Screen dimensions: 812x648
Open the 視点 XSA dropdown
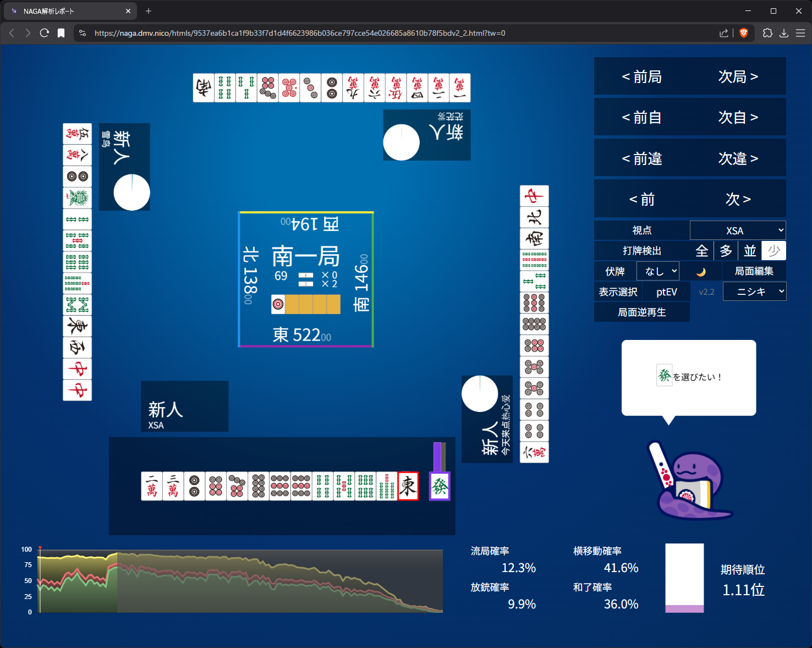coord(737,230)
